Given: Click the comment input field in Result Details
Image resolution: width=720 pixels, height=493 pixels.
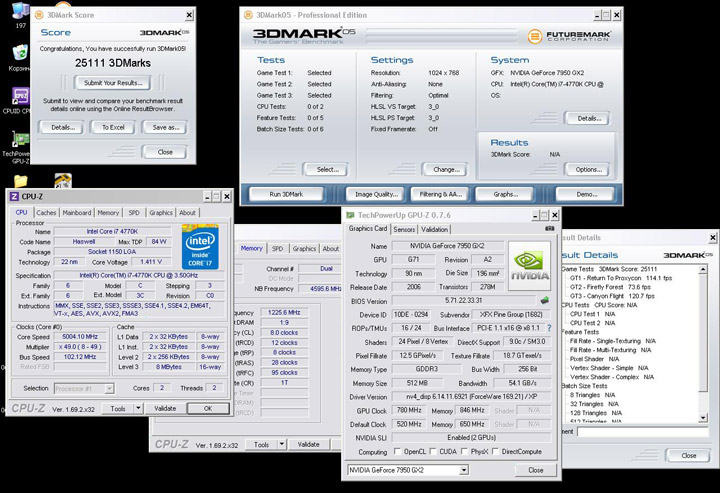Looking at the screenshot, I should click(643, 432).
